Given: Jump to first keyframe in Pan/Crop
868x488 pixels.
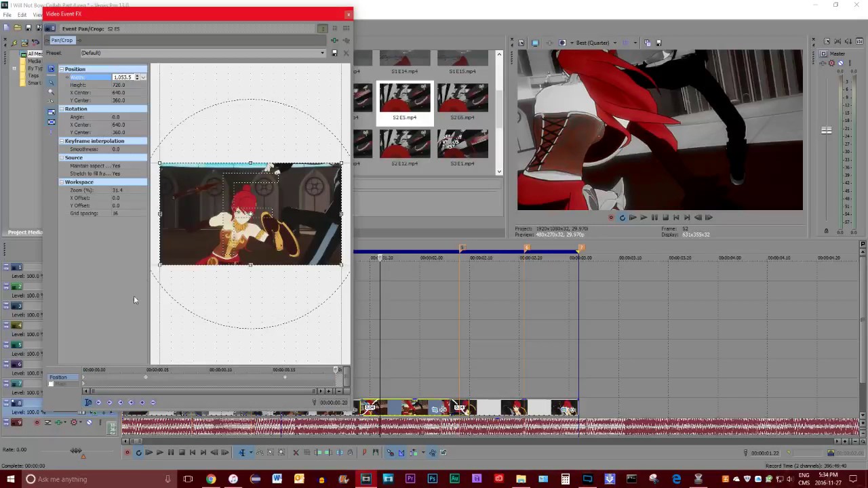Looking at the screenshot, I should coord(99,403).
